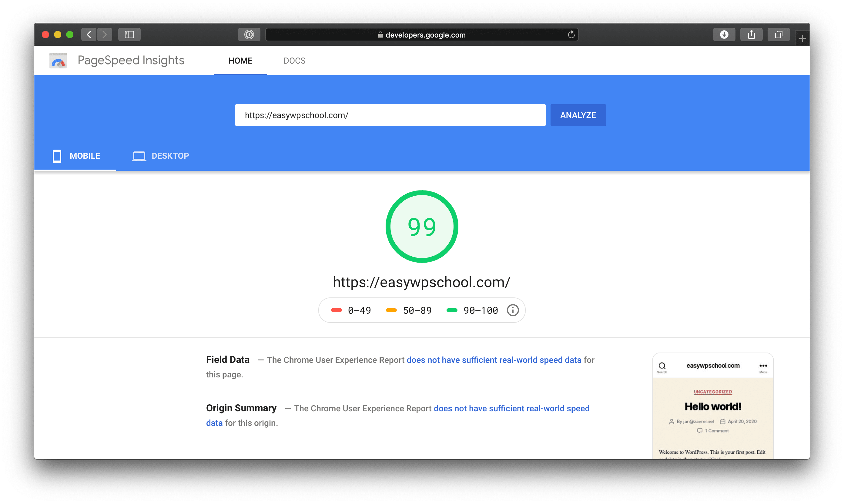
Task: Open the three-dot menu in site preview
Action: pyautogui.click(x=763, y=366)
